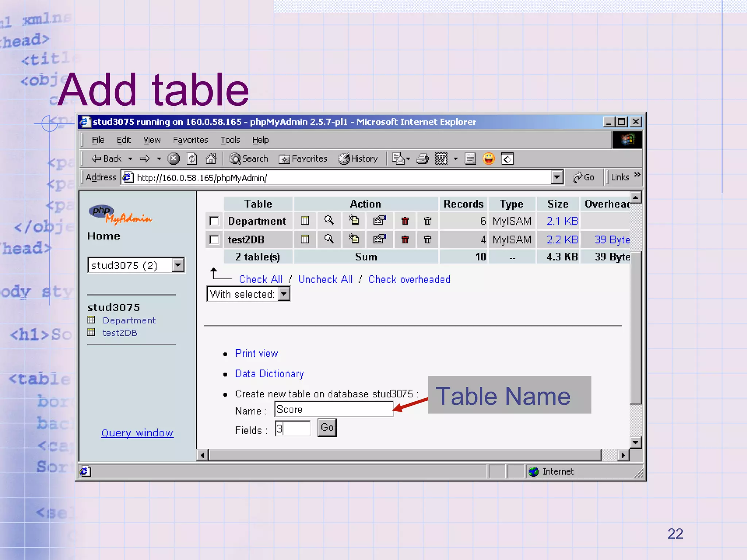Click the 2.1 KB size link
The image size is (747, 560).
[x=562, y=221]
